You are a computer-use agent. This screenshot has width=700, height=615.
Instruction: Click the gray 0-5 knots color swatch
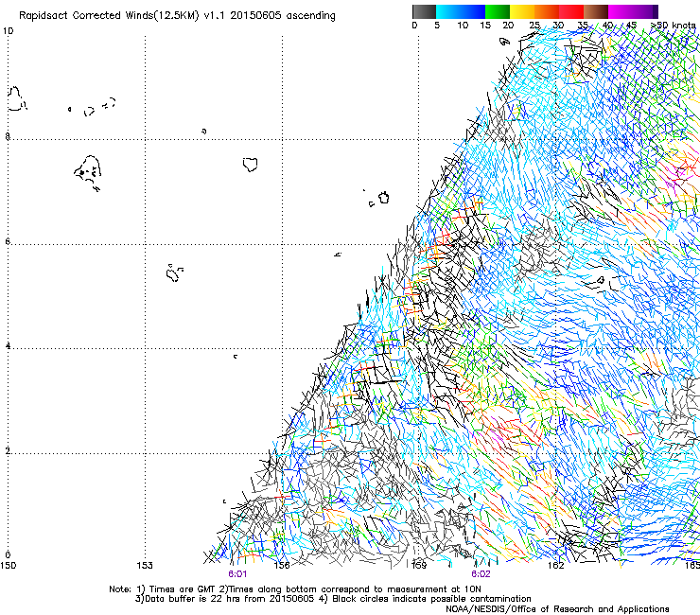coord(424,11)
